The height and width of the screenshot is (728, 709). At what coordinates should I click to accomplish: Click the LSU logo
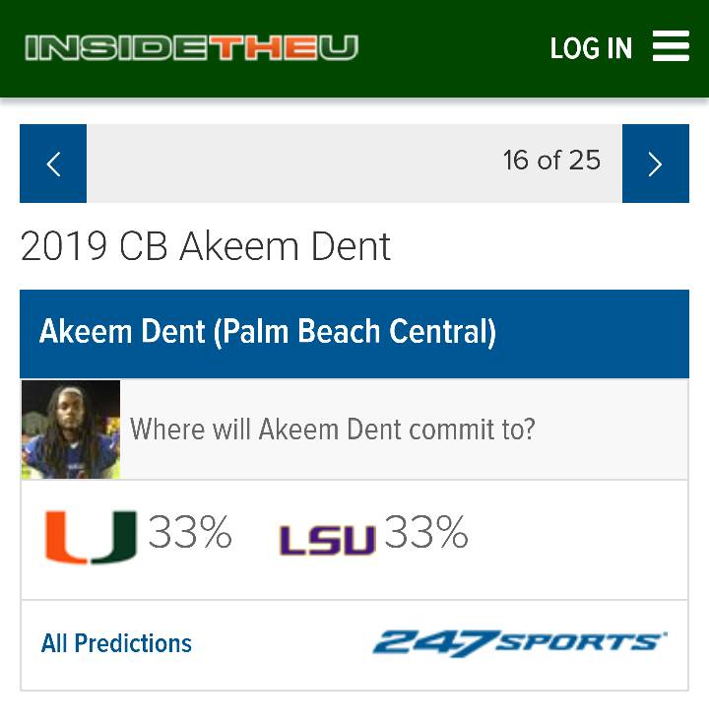pos(328,540)
